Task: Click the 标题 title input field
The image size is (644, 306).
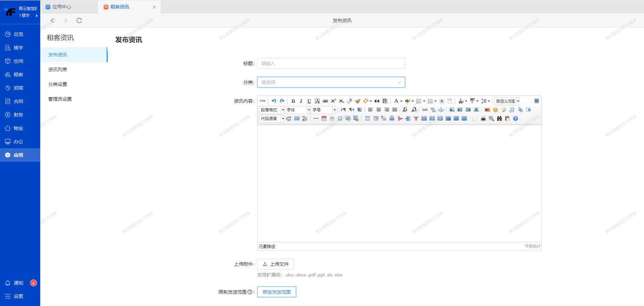Action: (x=331, y=63)
